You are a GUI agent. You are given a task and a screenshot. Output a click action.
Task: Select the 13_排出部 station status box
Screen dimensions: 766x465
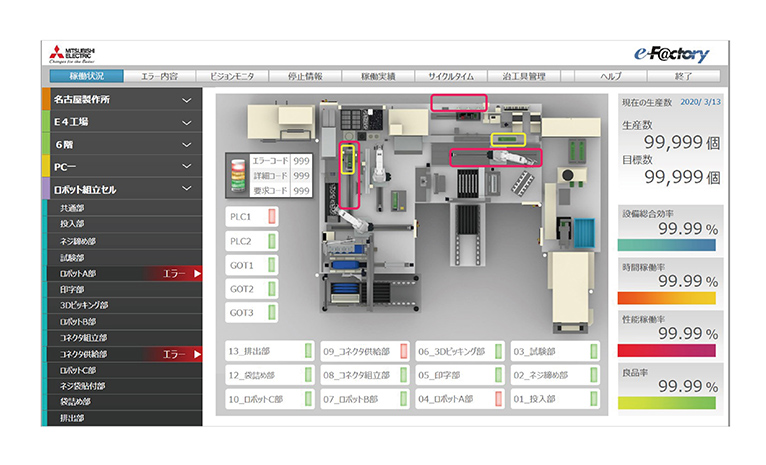(268, 352)
